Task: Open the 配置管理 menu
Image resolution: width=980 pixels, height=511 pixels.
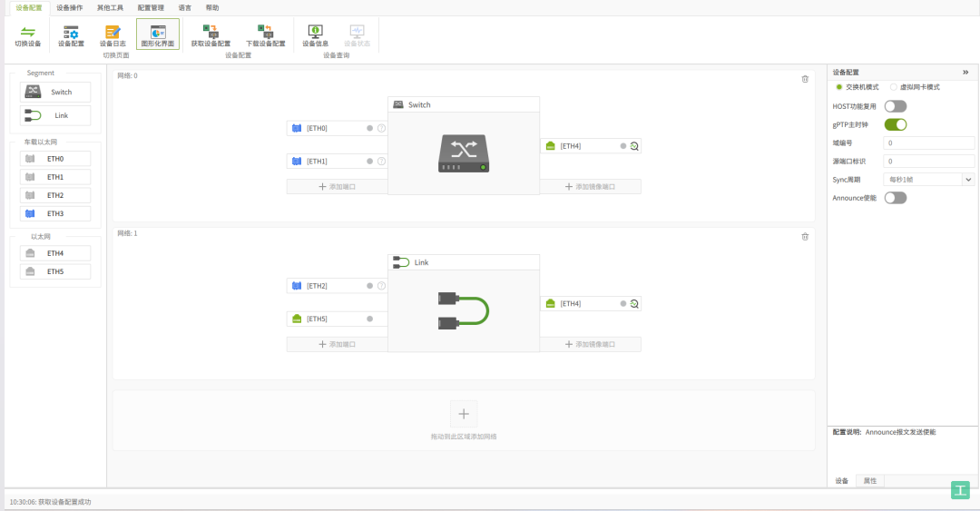Action: (151, 7)
